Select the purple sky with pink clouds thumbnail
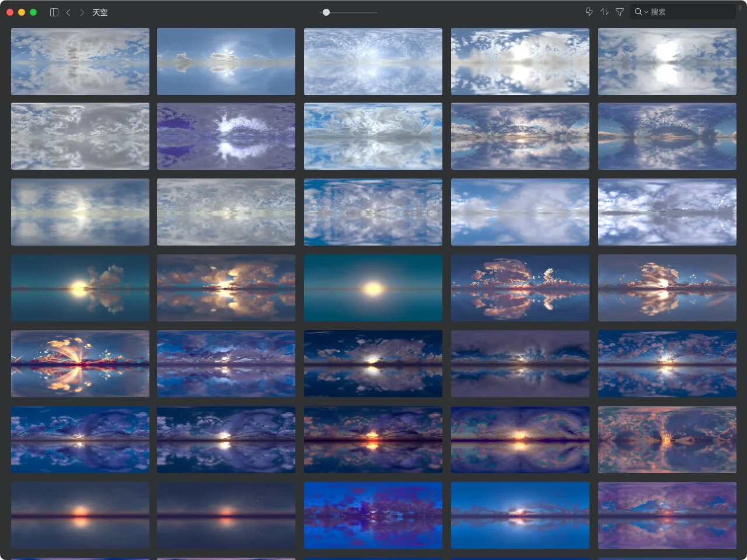 667,515
